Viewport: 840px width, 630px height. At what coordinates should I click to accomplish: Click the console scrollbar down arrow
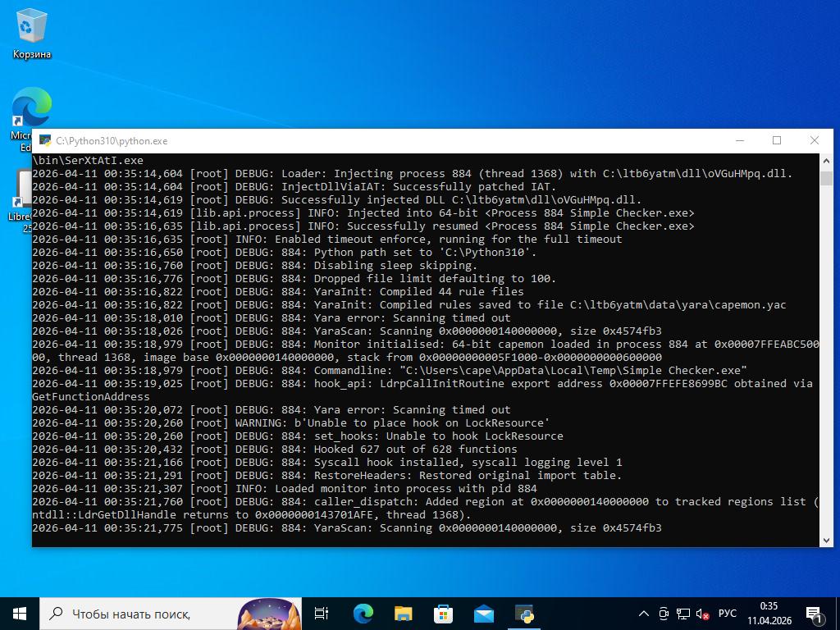826,540
